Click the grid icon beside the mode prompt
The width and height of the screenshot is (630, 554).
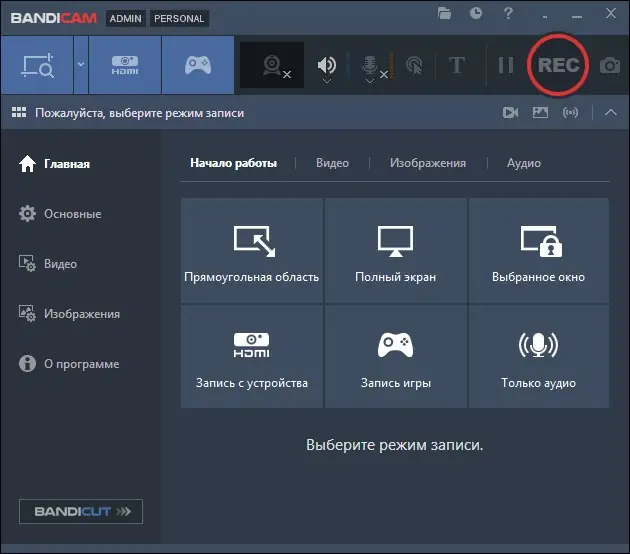click(x=19, y=112)
